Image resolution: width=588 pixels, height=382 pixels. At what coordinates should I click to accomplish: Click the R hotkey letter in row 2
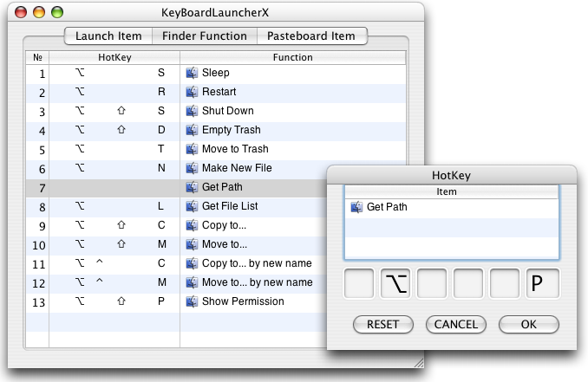[161, 92]
